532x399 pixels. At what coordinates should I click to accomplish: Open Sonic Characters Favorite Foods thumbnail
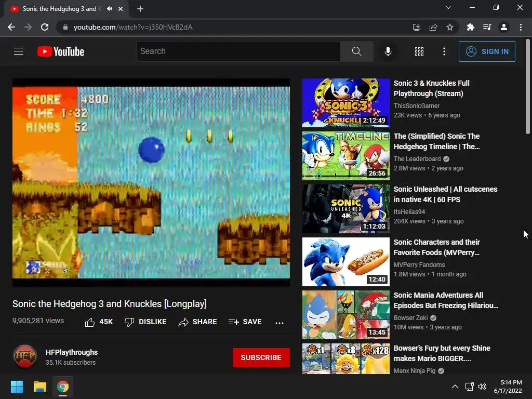pyautogui.click(x=345, y=262)
